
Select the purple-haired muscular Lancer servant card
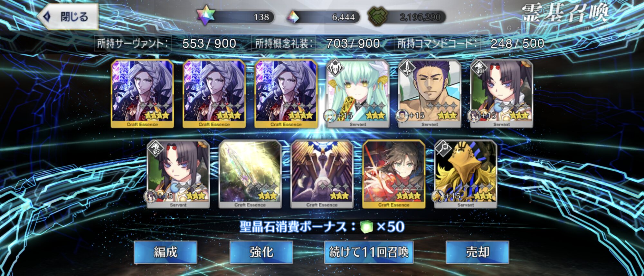tap(430, 94)
